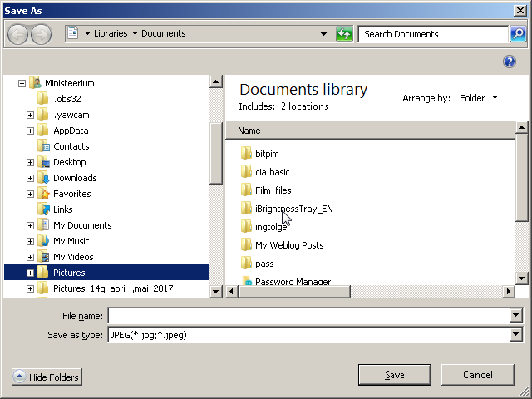Expand the Desktop tree node
Image resolution: width=532 pixels, height=399 pixels.
pyautogui.click(x=30, y=162)
